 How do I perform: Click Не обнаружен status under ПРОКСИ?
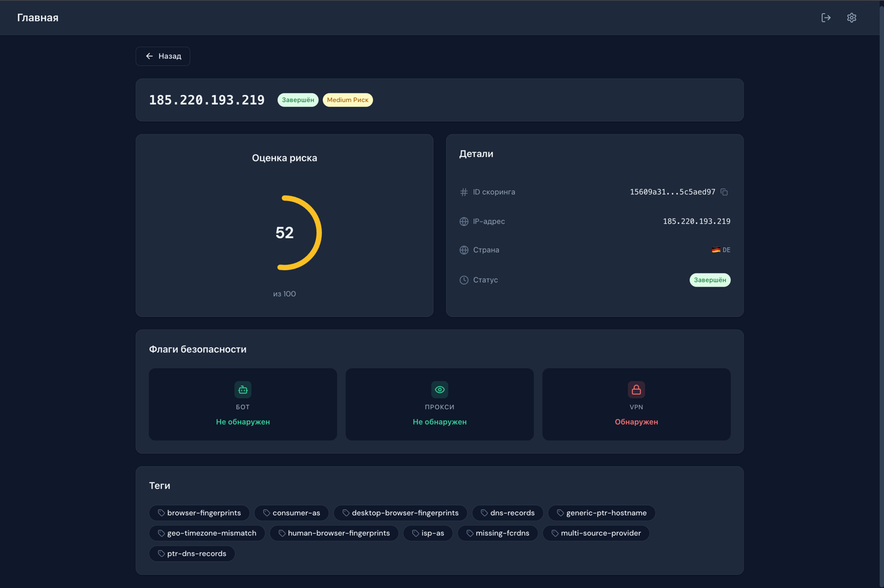click(440, 422)
